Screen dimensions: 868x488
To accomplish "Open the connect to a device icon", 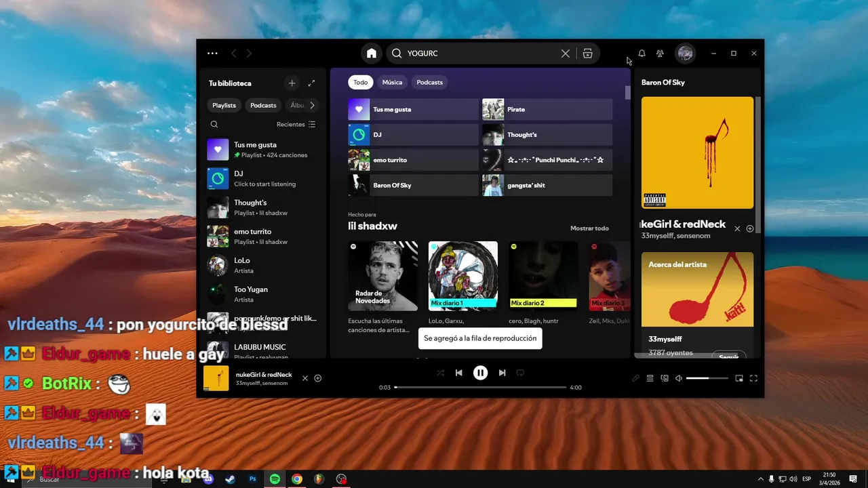I will point(665,378).
